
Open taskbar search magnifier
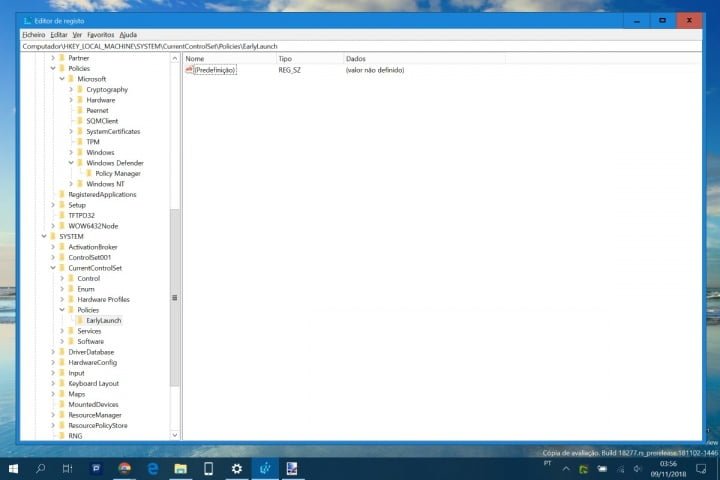pos(40,469)
